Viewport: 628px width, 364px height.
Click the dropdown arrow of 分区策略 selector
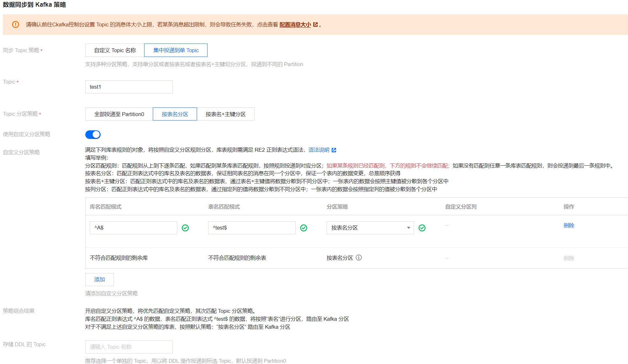pos(408,228)
